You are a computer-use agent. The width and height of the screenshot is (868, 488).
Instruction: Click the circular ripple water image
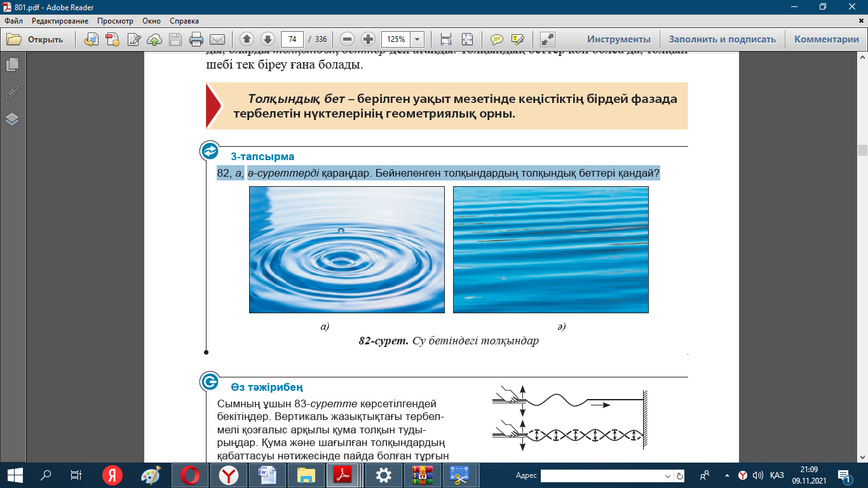click(x=347, y=250)
